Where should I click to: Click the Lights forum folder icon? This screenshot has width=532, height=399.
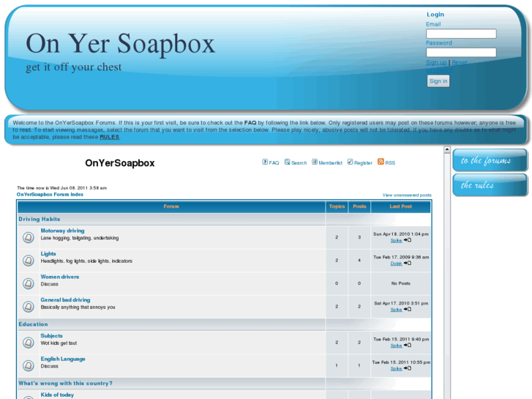29,261
